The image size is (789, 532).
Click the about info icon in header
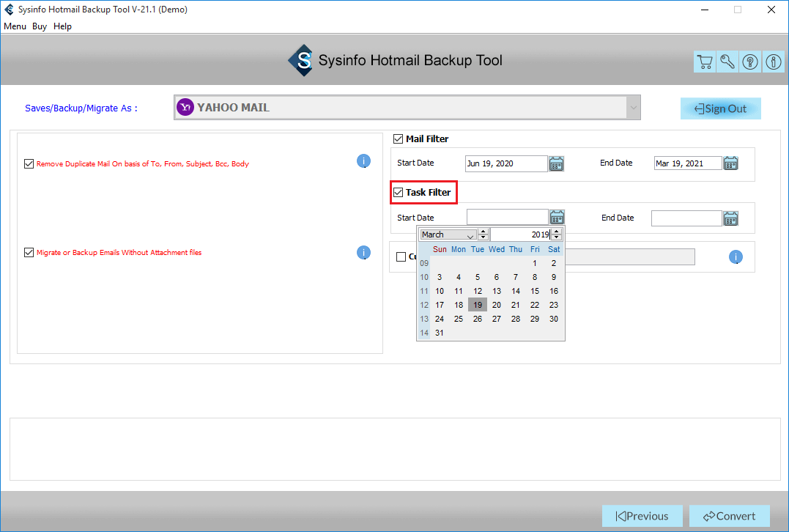coord(774,62)
